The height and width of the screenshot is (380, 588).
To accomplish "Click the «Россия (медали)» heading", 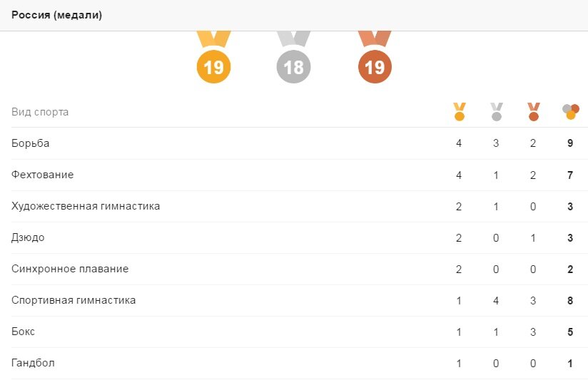I will click(x=56, y=15).
